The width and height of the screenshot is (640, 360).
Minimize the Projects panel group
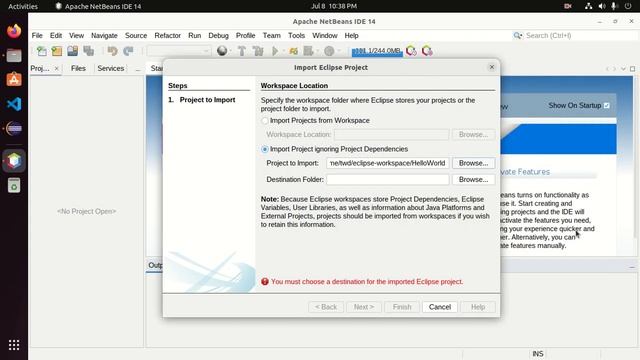(x=138, y=69)
